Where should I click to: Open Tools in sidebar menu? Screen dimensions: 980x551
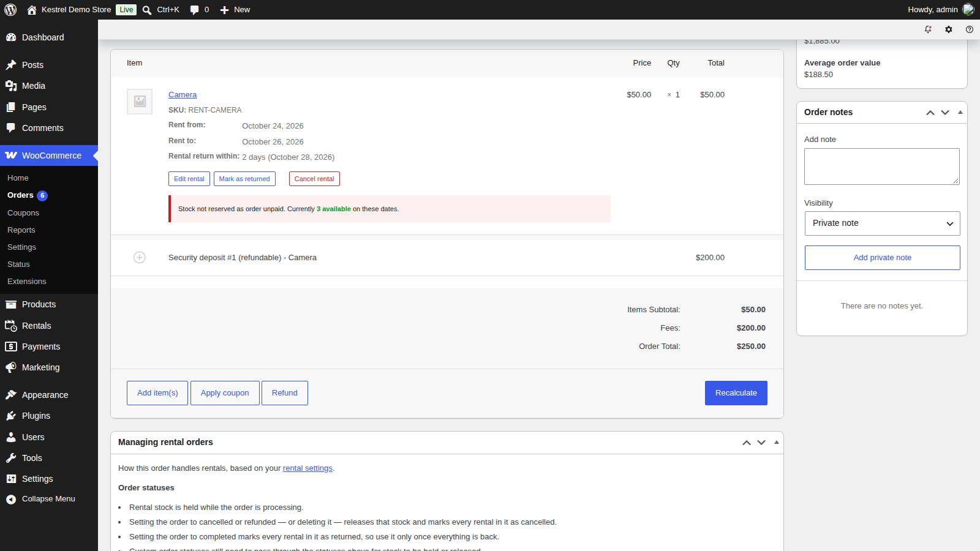49,458
